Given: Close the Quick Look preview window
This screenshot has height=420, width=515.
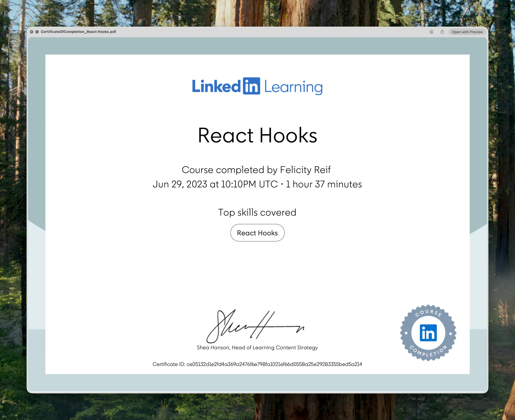Looking at the screenshot, I should click(x=31, y=32).
